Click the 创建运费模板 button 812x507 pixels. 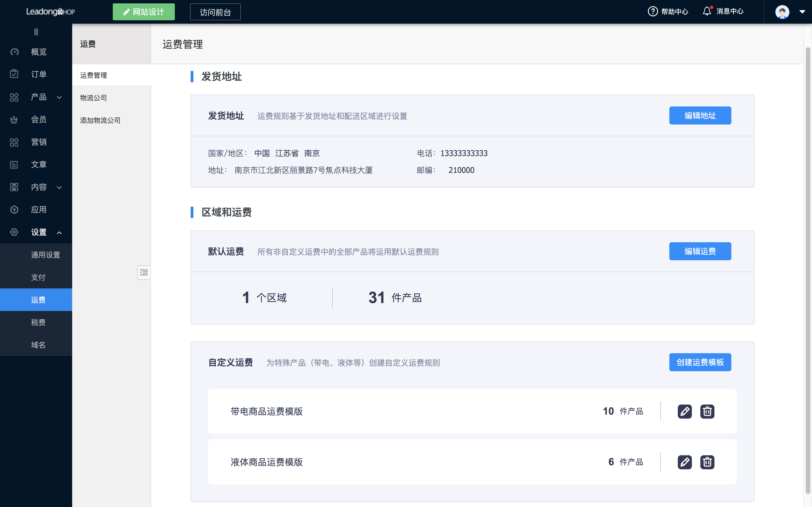pos(700,362)
